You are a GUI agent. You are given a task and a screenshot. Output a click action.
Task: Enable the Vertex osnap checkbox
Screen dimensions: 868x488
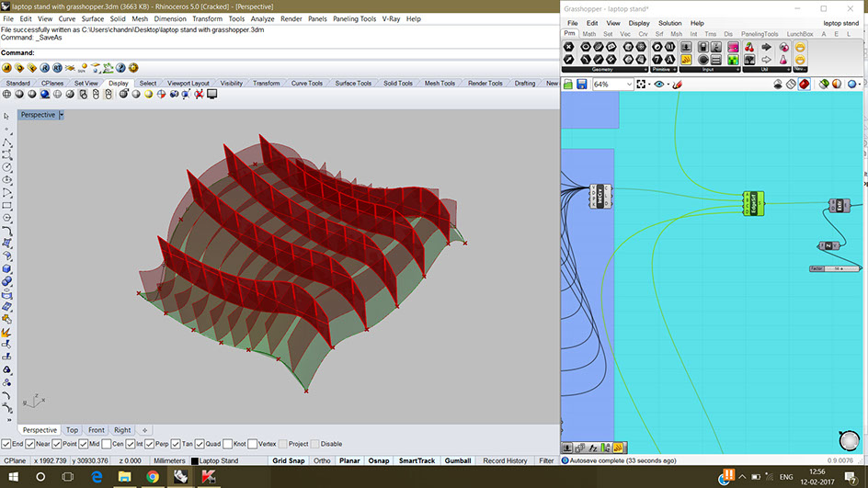253,444
